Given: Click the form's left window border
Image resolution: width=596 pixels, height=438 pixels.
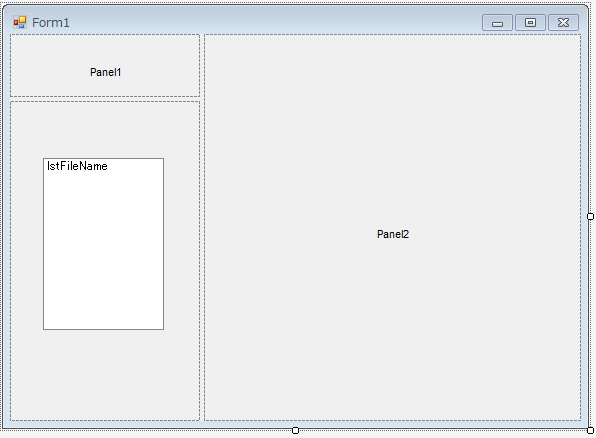Looking at the screenshot, I should click(6, 228).
